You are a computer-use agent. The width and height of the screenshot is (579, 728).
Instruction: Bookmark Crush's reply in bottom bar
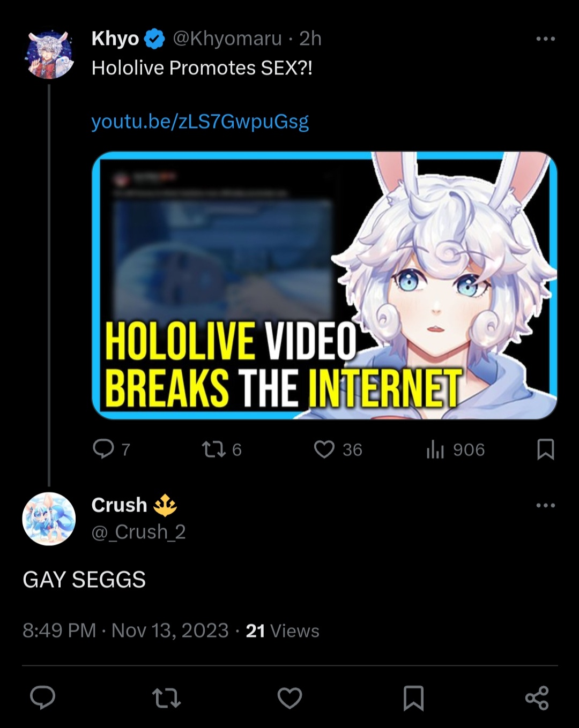(413, 698)
